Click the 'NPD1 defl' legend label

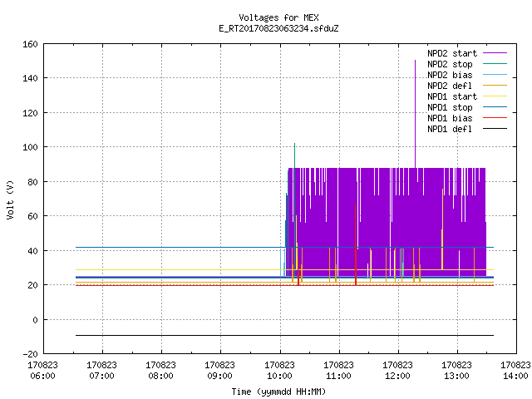tap(450, 130)
